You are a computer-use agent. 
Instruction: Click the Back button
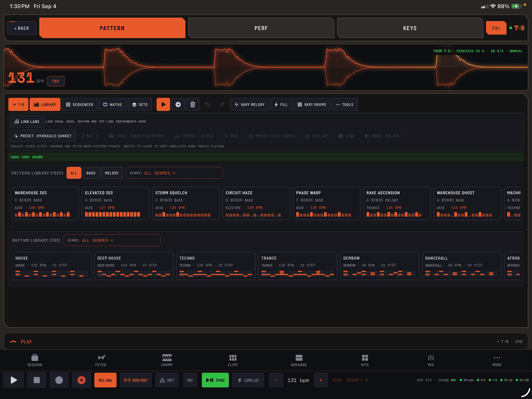22,28
